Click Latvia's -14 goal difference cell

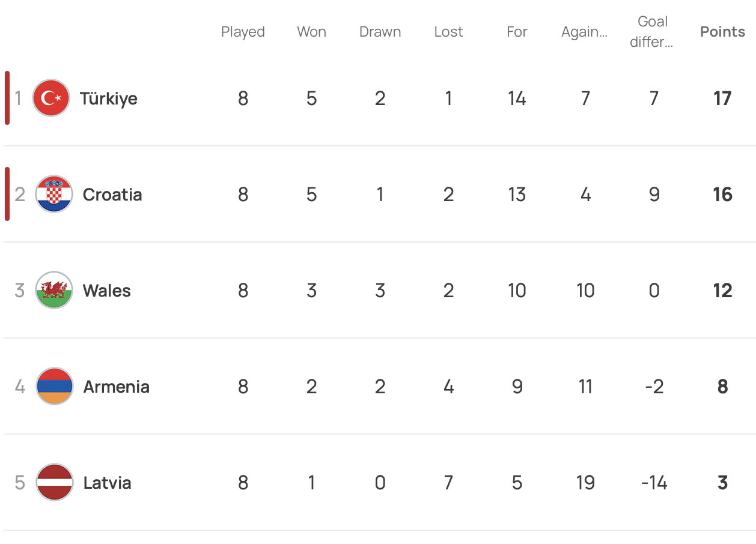pos(654,483)
